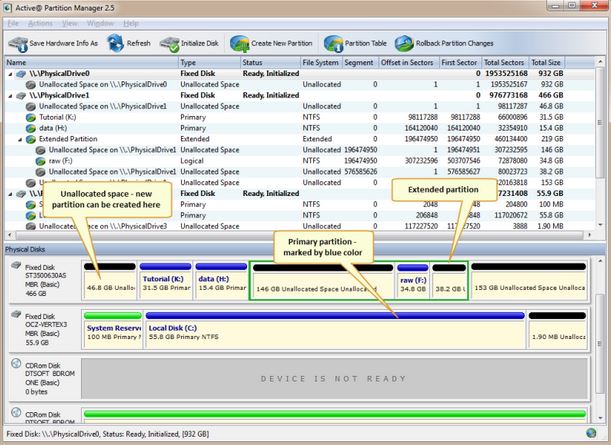
Task: Open the View menu
Action: [70, 23]
